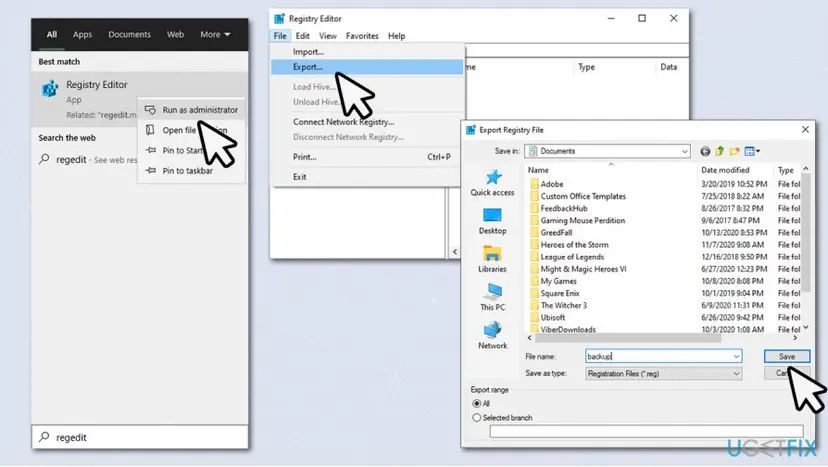This screenshot has width=828, height=467.
Task: Click the Export Registry File title icon
Action: click(471, 130)
